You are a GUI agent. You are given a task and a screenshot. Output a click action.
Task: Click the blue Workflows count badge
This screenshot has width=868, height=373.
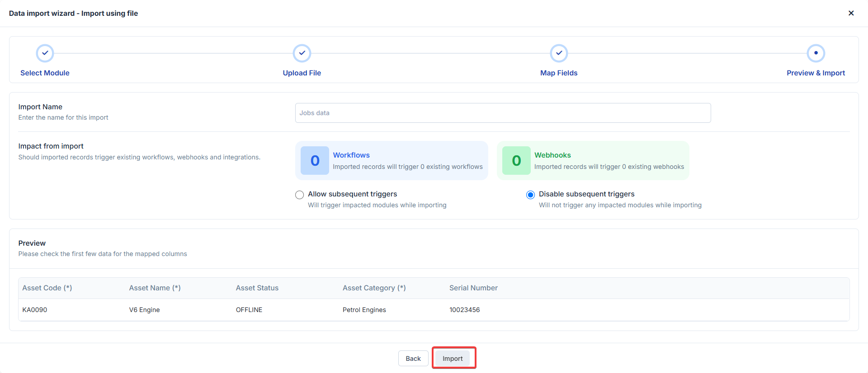point(315,161)
